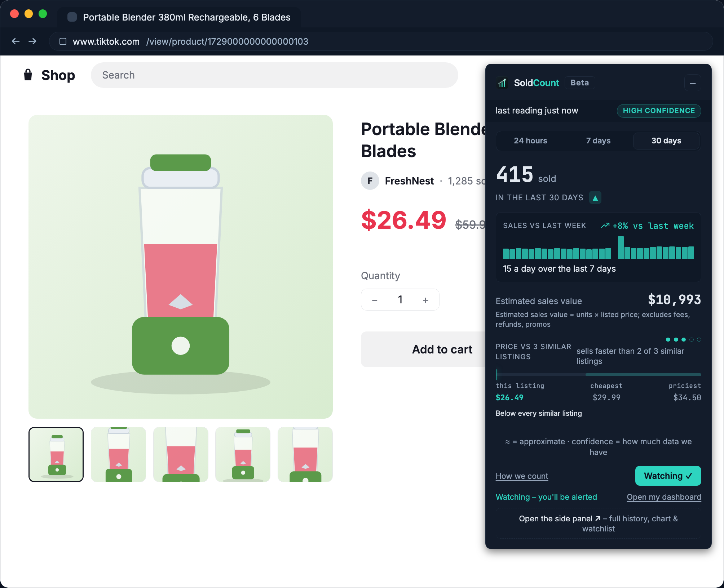Click the $10,993 estimated sales value
This screenshot has width=724, height=588.
pos(674,300)
